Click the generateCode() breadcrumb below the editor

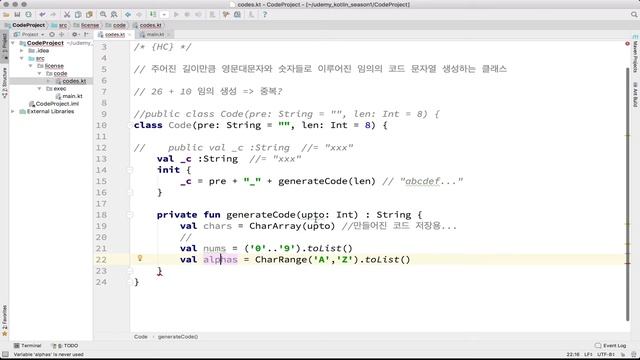178,337
